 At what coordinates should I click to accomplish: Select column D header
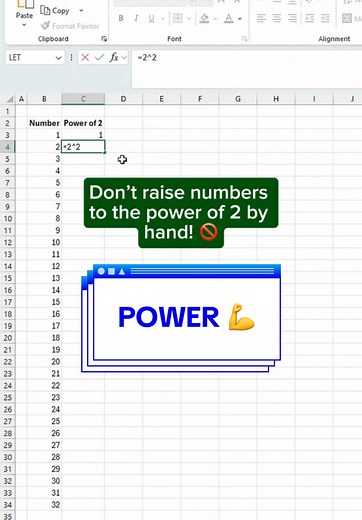pos(123,99)
